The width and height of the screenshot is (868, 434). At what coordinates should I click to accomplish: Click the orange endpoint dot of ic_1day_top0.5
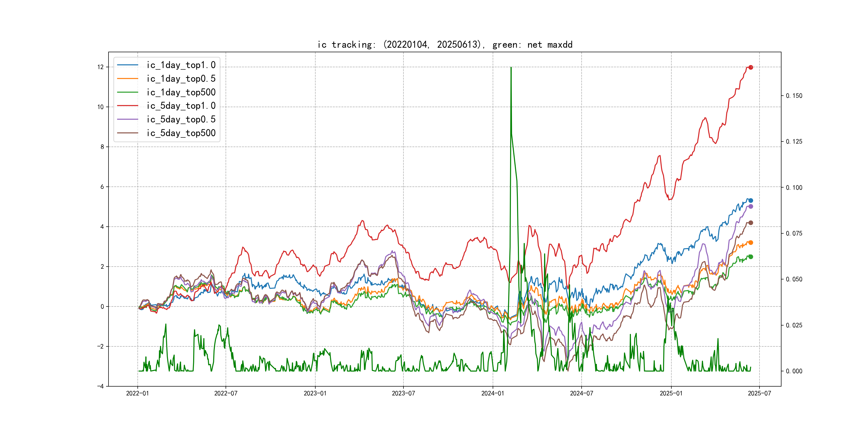tap(751, 243)
